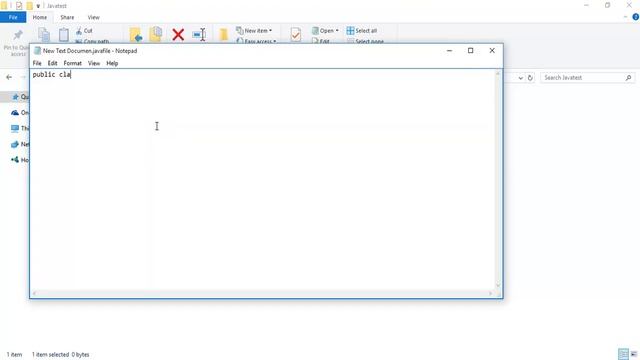Click the Notepad title bar icon
This screenshot has width=640, height=360.
click(x=37, y=51)
